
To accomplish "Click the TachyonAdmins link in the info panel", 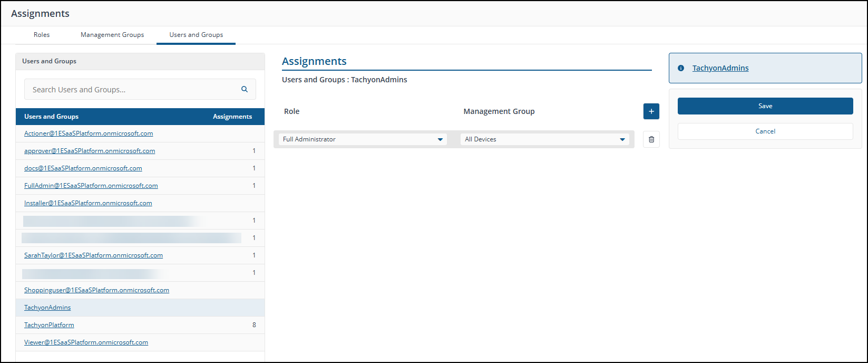I will click(x=720, y=68).
